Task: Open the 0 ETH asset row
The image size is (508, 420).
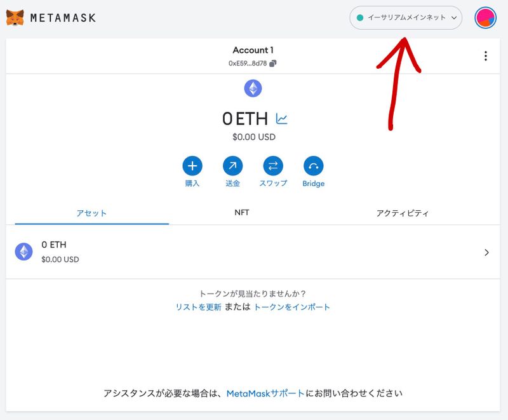Action: pos(253,252)
